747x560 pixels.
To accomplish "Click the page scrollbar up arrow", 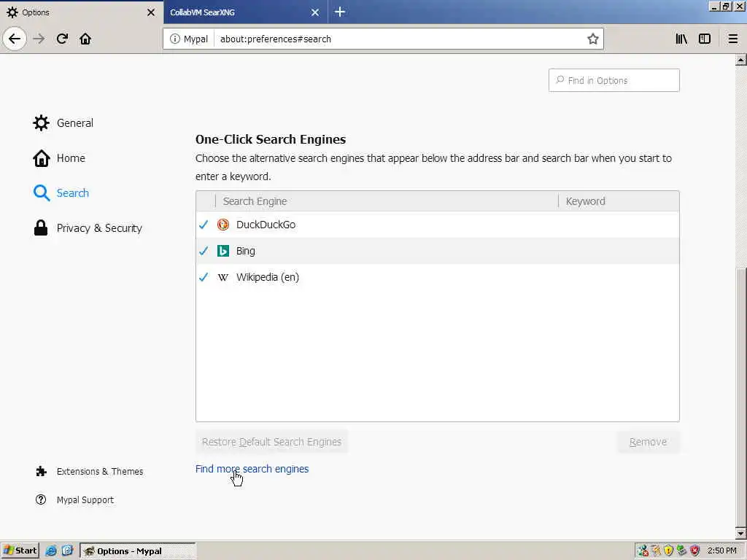I will pos(740,60).
